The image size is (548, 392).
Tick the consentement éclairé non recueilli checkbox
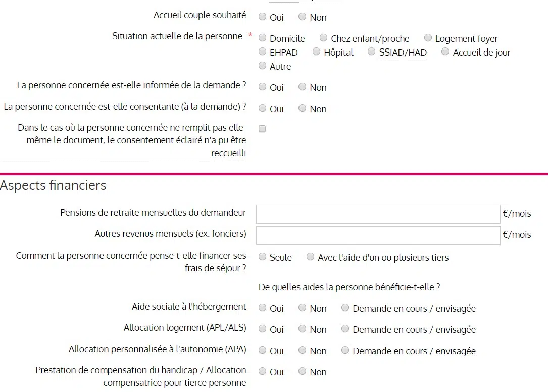click(x=262, y=129)
